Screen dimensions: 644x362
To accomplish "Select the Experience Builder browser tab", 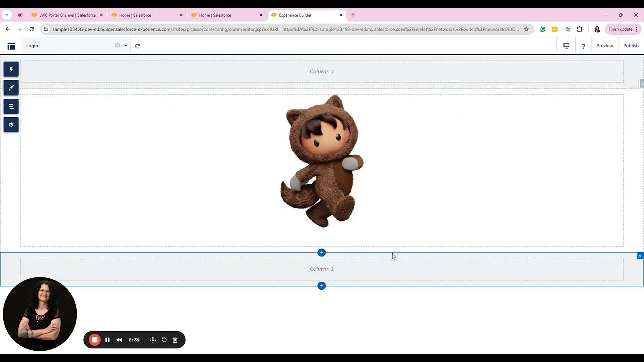I will coord(307,15).
